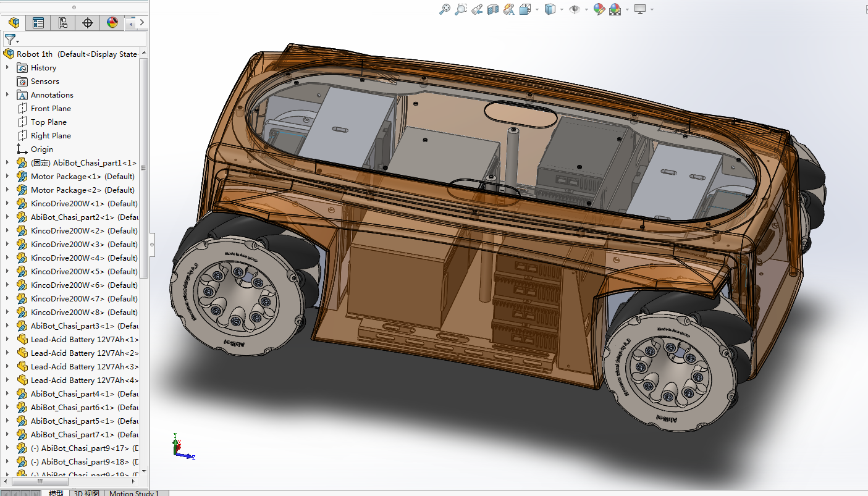Click the feature tree horizontal scrollbar thumb
The image size is (868, 496).
[40, 481]
